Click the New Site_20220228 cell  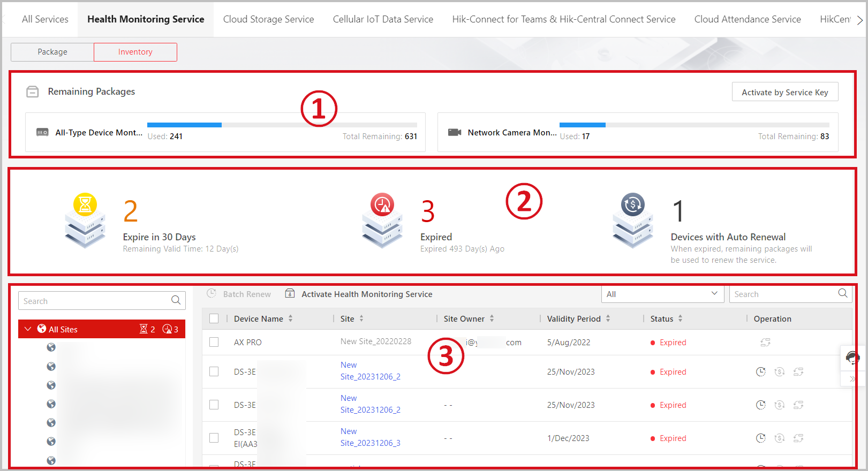(376, 341)
